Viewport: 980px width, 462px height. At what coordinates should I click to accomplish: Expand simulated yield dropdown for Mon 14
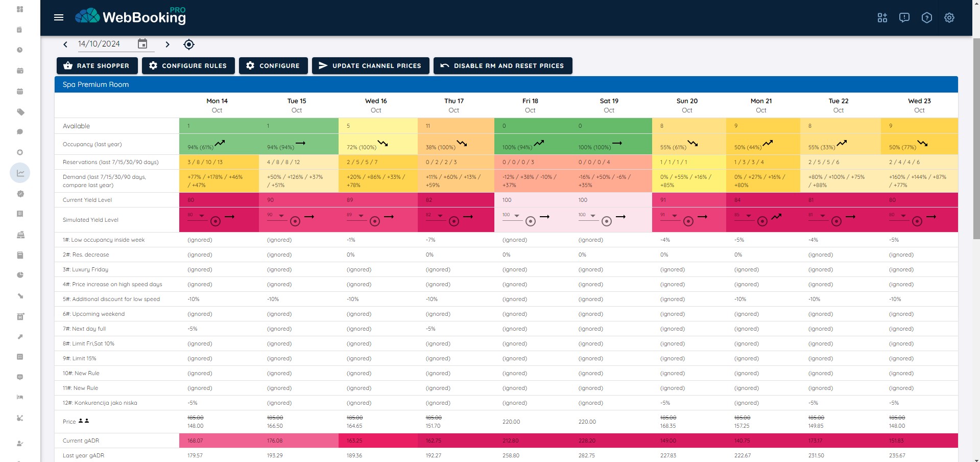pos(202,216)
